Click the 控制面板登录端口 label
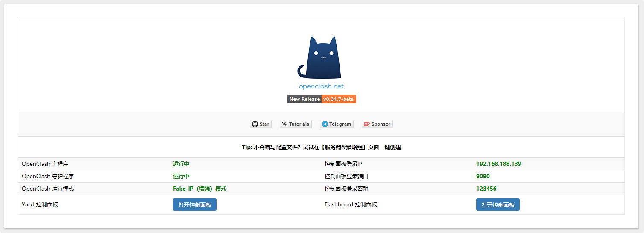The height and width of the screenshot is (233, 644). 346,176
